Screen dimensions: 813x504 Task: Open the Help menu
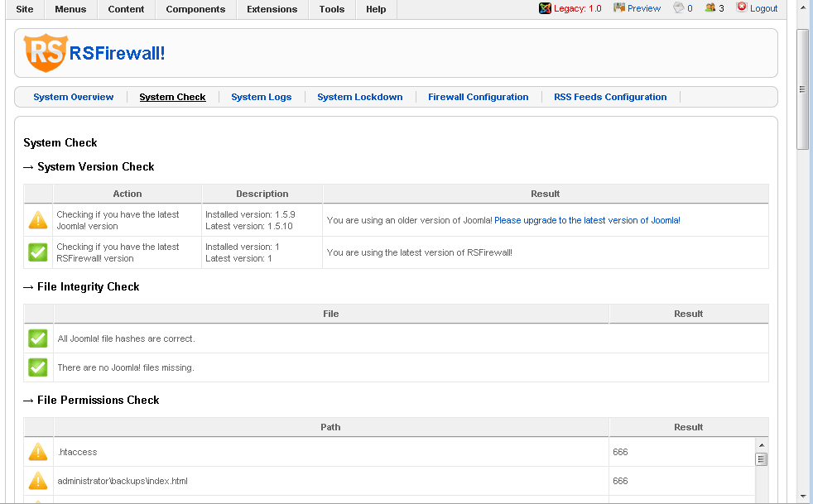tap(376, 9)
